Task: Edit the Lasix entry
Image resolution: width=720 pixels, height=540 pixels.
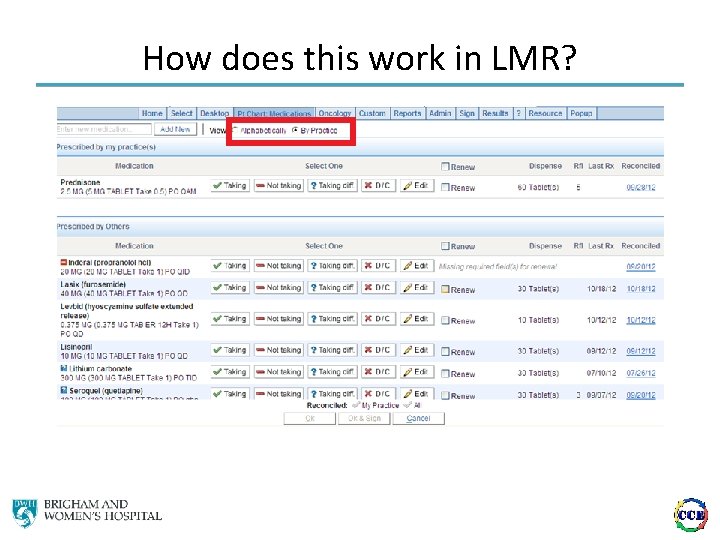Action: 416,287
